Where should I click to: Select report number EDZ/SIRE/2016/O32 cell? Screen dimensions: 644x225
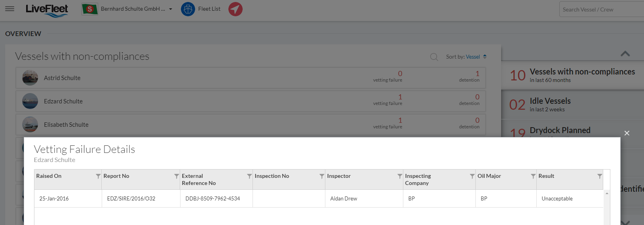(x=141, y=198)
